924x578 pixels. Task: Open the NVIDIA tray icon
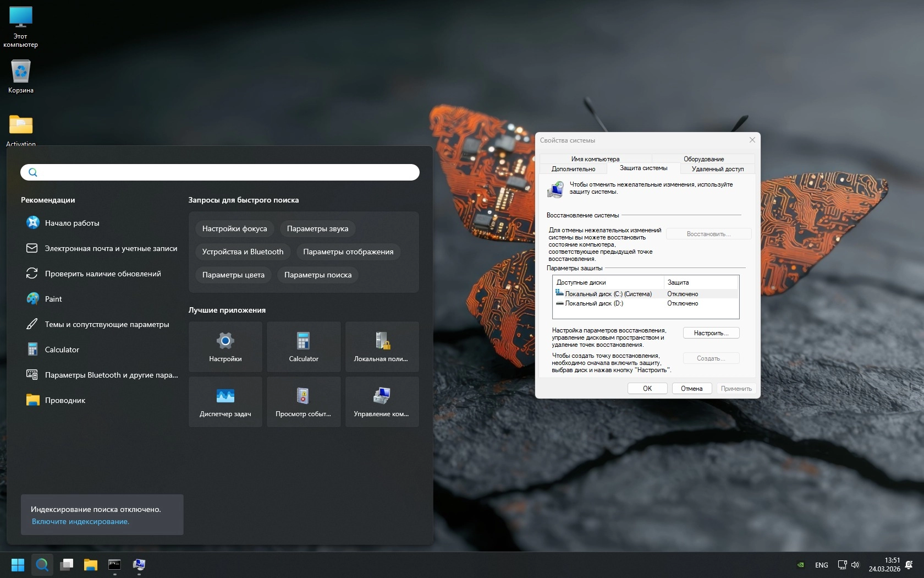pos(801,565)
